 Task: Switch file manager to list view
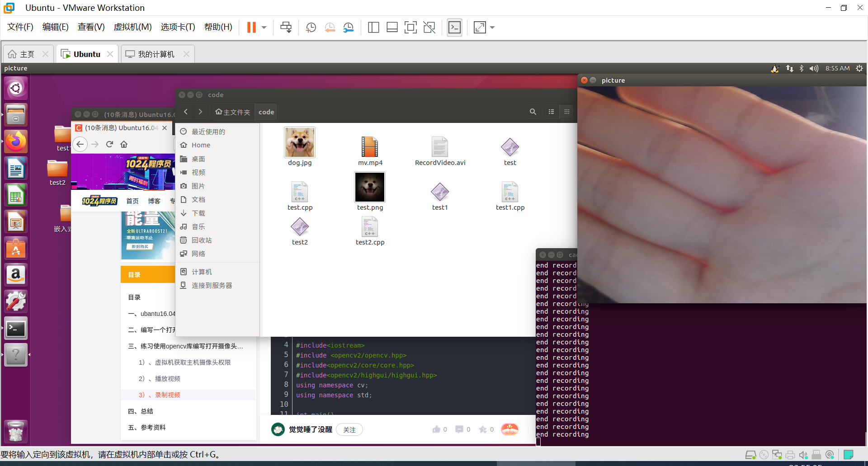[x=551, y=112]
